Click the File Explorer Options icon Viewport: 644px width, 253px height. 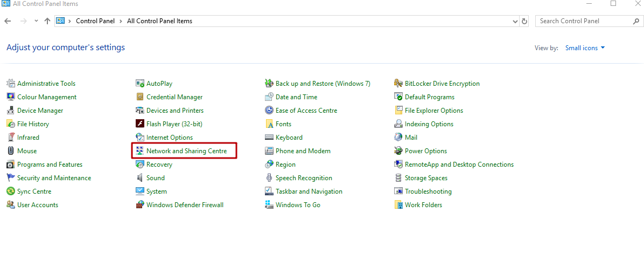click(398, 111)
